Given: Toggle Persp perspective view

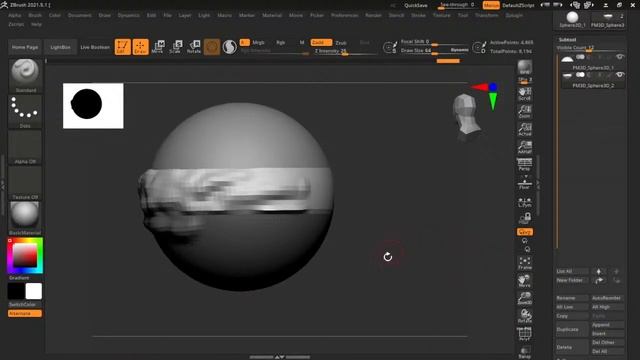Looking at the screenshot, I should pyautogui.click(x=524, y=165).
